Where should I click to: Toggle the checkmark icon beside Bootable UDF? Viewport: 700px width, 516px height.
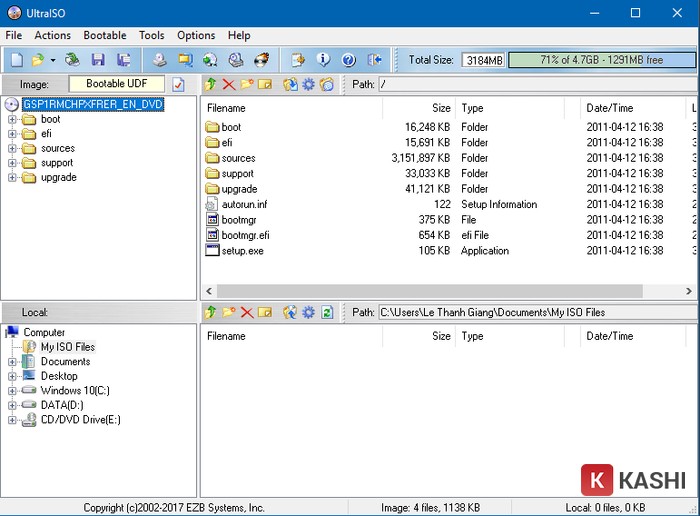[179, 85]
